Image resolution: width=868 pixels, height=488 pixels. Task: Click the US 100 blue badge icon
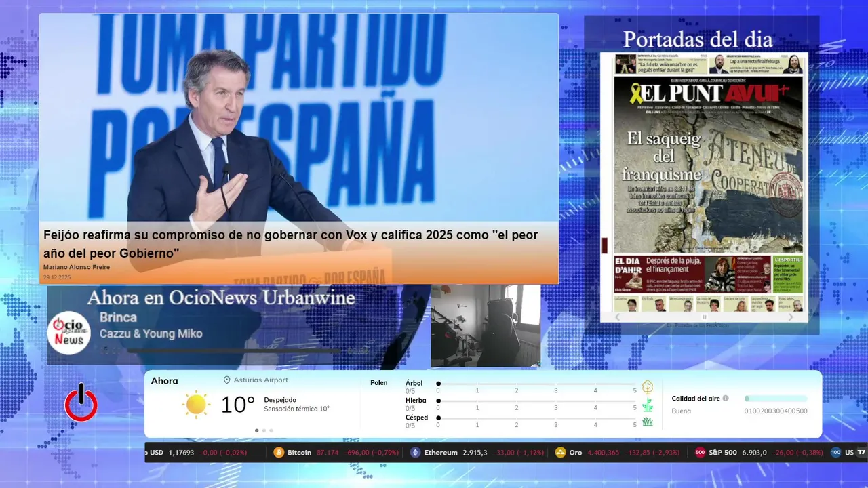click(x=835, y=453)
